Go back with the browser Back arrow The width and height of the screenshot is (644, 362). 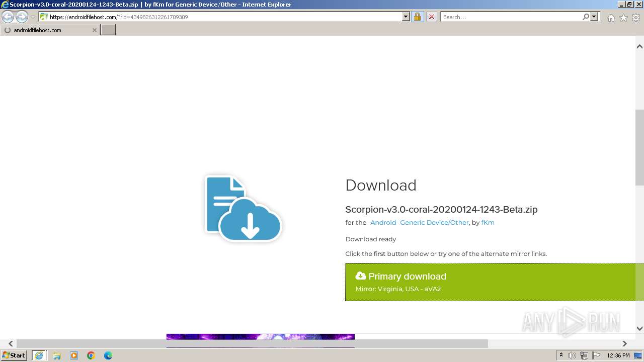(8, 17)
